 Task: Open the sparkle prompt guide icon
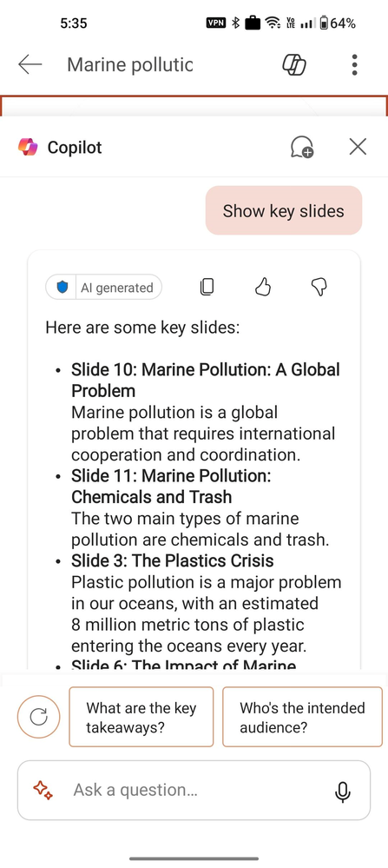(43, 790)
